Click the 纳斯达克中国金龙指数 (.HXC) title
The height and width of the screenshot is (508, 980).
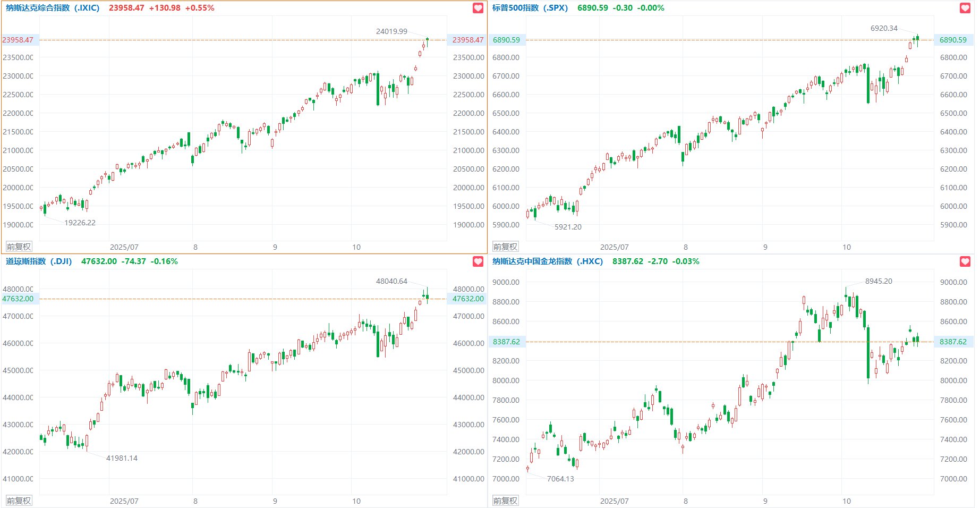tap(547, 261)
